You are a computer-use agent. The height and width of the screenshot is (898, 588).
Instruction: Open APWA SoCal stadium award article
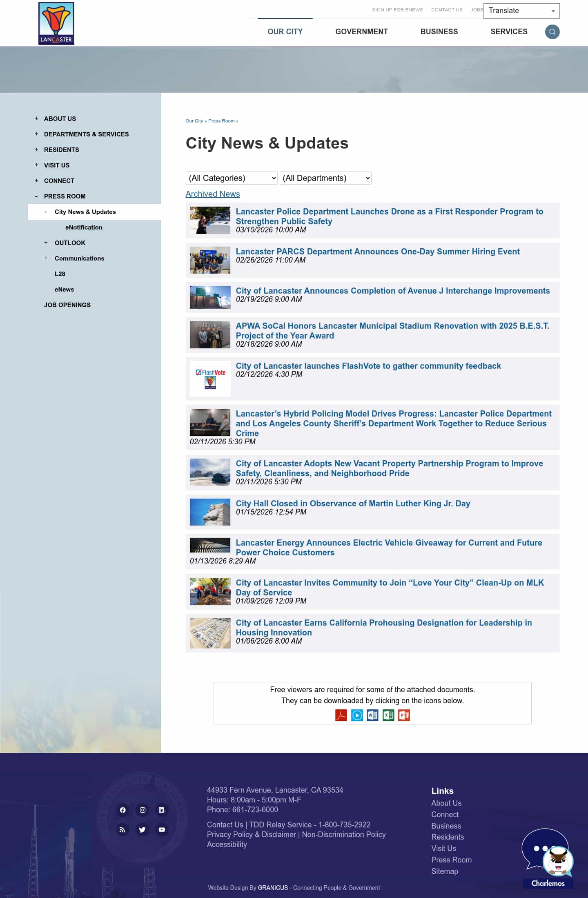[x=392, y=331]
